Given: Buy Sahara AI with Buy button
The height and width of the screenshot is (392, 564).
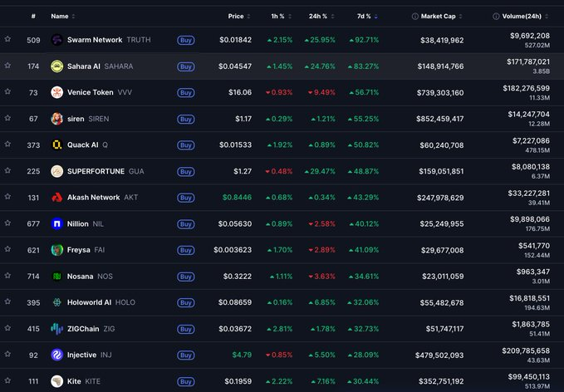Looking at the screenshot, I should coord(185,66).
